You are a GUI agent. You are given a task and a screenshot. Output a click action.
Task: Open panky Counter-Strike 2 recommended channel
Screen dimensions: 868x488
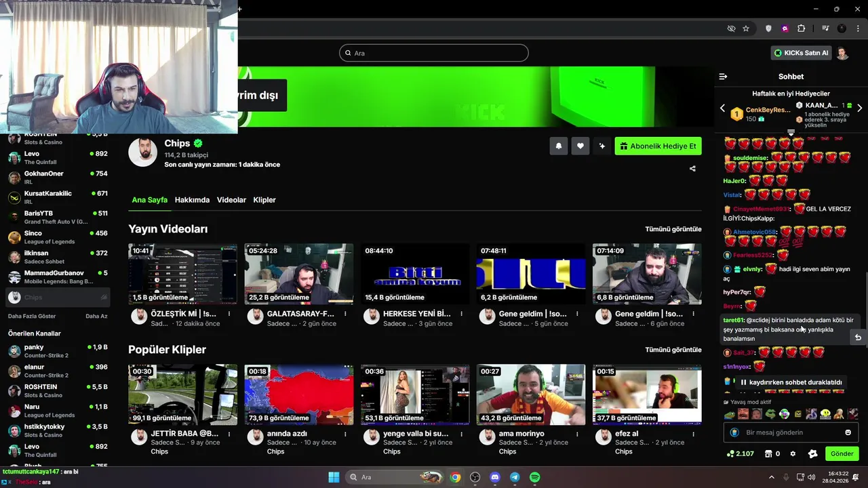click(58, 351)
